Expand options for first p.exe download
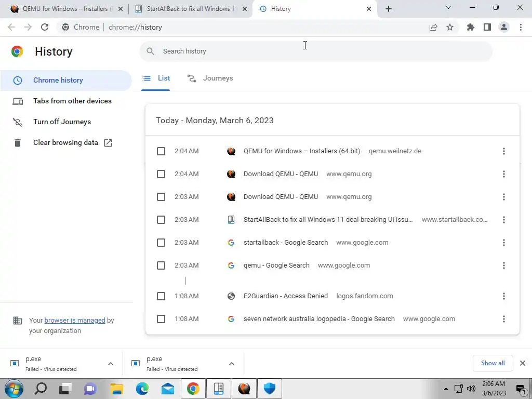Viewport: 532px width, 399px height. pyautogui.click(x=111, y=364)
